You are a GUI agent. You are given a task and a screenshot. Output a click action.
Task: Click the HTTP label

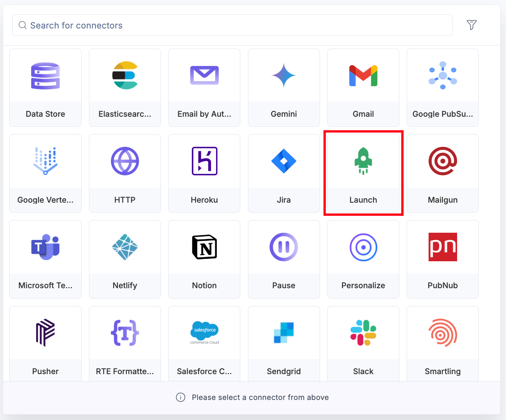pos(125,200)
